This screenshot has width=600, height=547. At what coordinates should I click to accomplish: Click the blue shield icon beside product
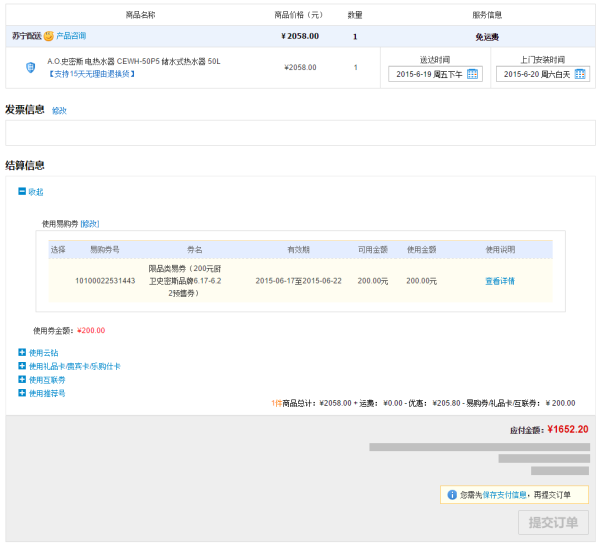point(31,68)
